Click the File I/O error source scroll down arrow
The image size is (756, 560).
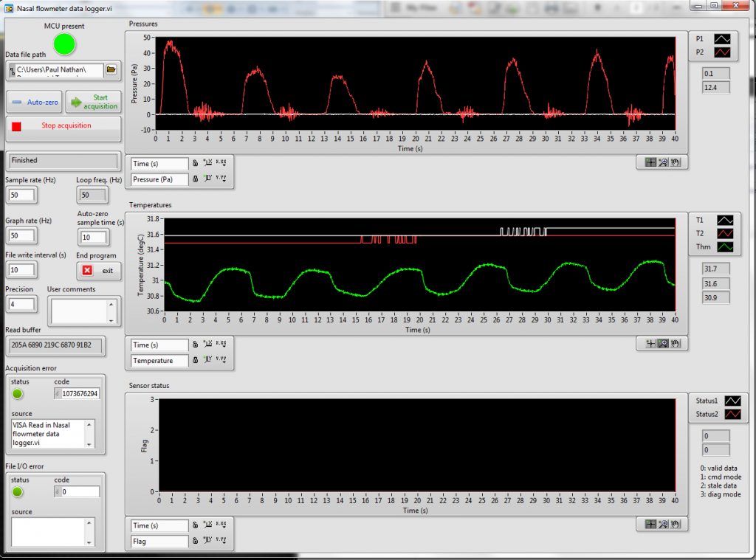tap(89, 542)
